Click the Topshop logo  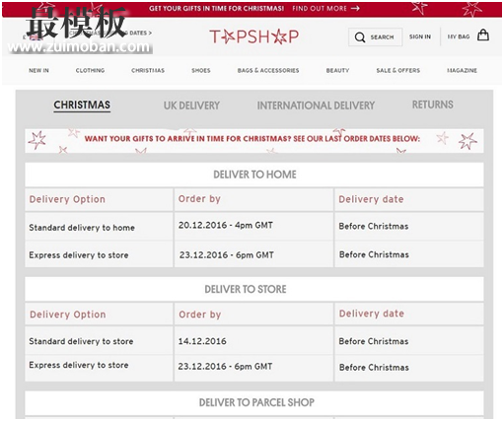254,36
